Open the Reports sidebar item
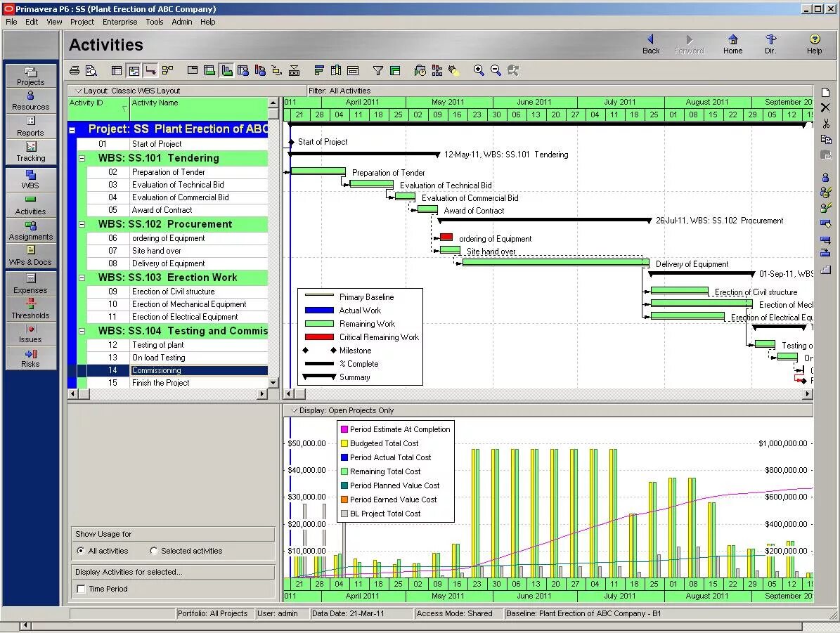The height and width of the screenshot is (633, 840). pyautogui.click(x=30, y=126)
